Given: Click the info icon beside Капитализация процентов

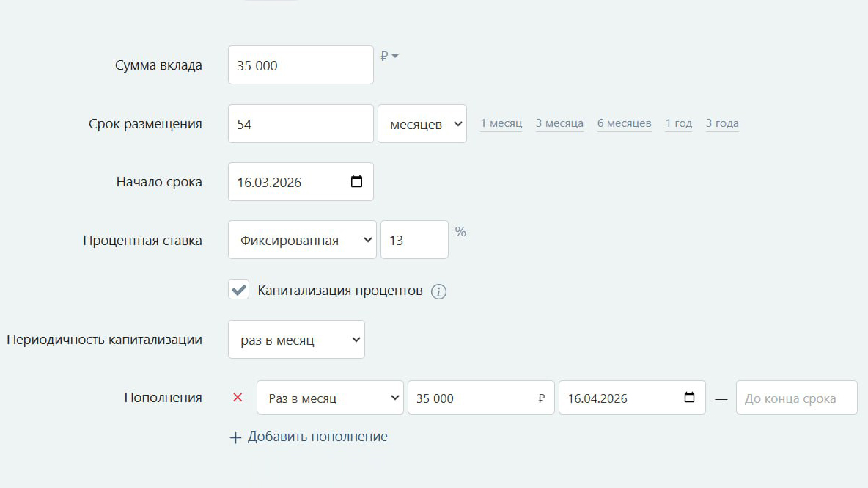Looking at the screenshot, I should point(438,291).
